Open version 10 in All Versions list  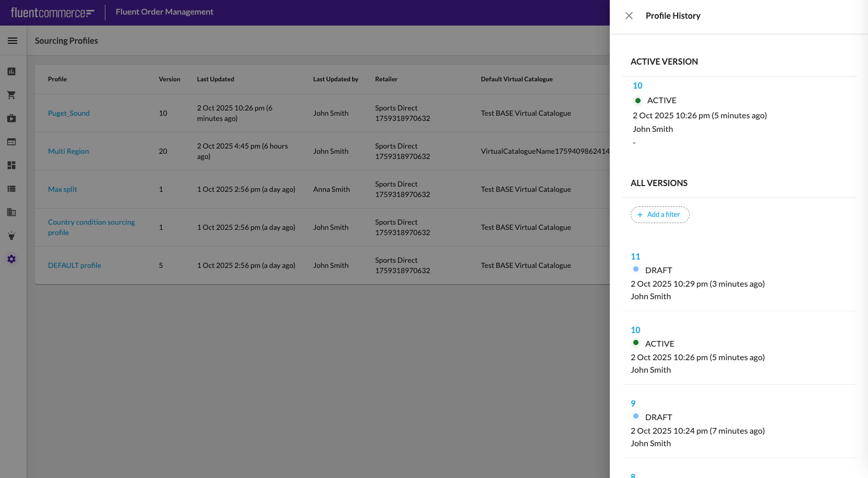[x=635, y=330]
